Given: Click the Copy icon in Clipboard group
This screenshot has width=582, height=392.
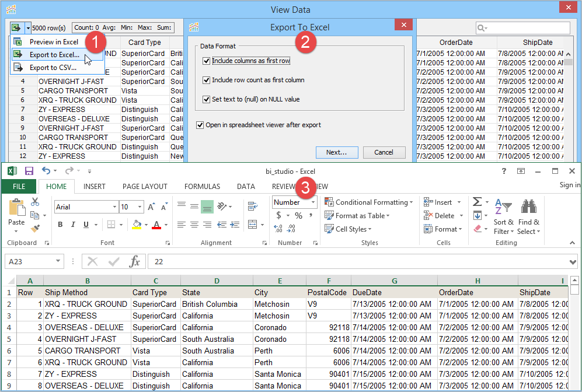Looking at the screenshot, I should click(x=35, y=215).
